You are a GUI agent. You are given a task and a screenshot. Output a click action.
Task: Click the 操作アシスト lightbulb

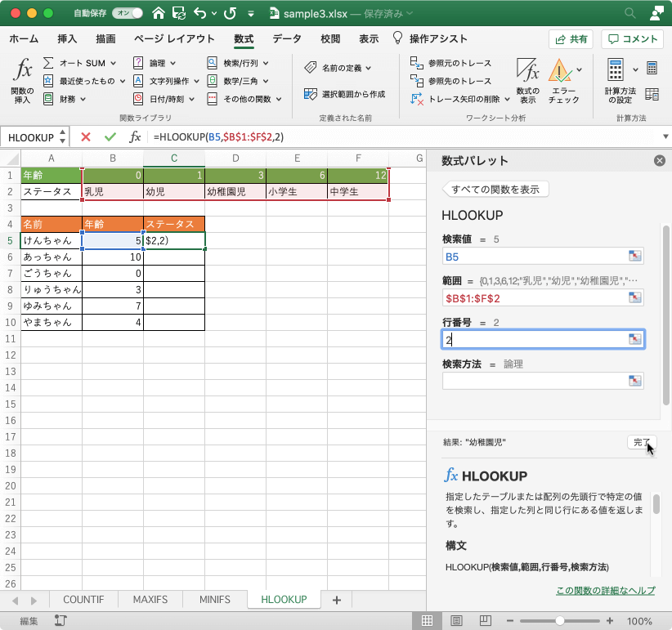tap(397, 38)
